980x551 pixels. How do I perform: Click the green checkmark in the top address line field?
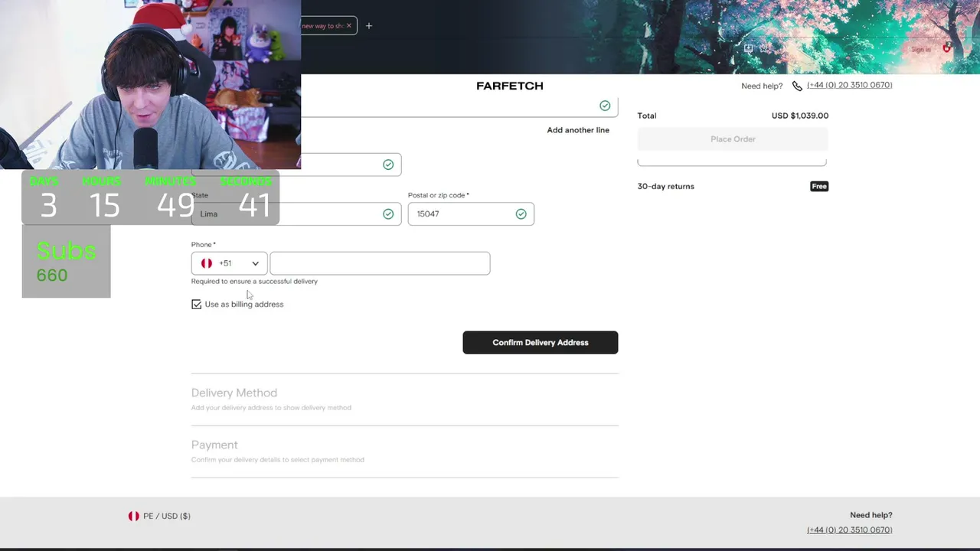pyautogui.click(x=605, y=106)
